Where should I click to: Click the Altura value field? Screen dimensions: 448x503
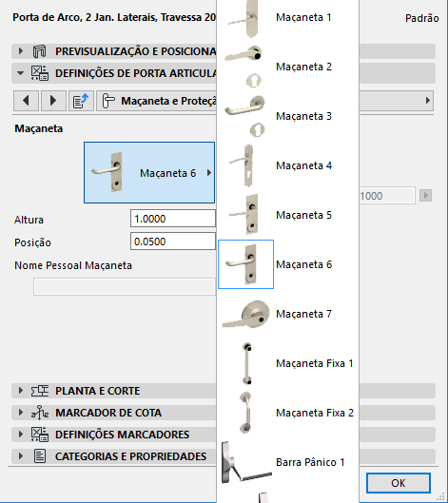(173, 219)
